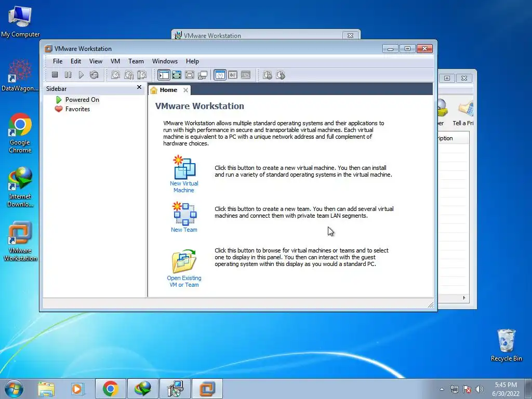Click the Power On play toolbar icon
This screenshot has height=399, width=532.
(81, 75)
